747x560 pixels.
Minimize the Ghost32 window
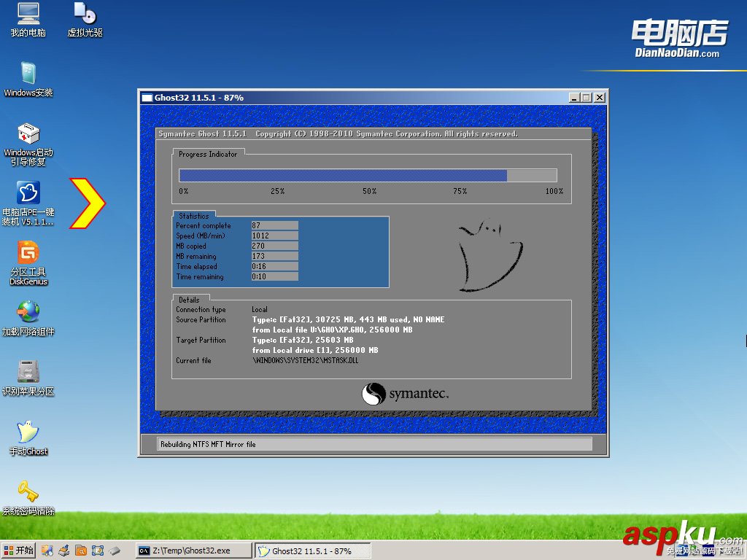(574, 98)
